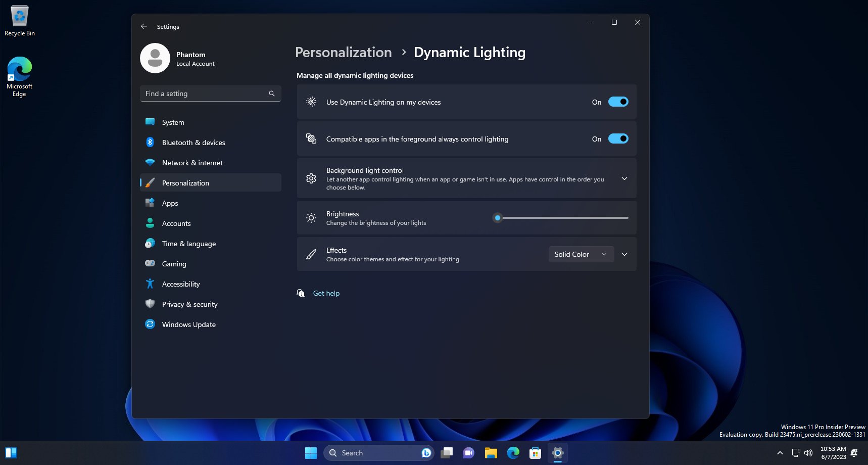Screen dimensions: 868x465
Task: Open File Explorer from the taskbar
Action: pos(491,453)
